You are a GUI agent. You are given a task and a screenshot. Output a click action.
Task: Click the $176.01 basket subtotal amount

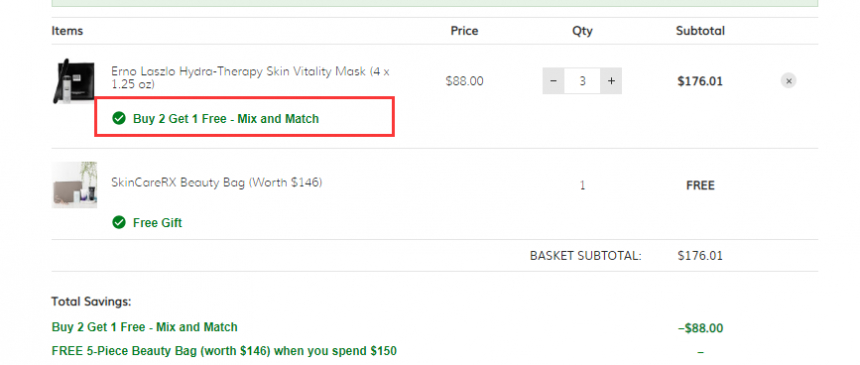[x=700, y=256]
